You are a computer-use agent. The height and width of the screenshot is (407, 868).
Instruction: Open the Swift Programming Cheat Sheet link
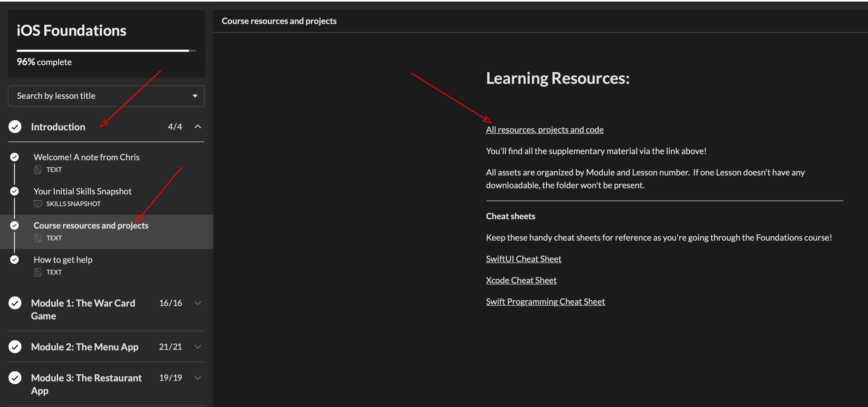click(545, 302)
